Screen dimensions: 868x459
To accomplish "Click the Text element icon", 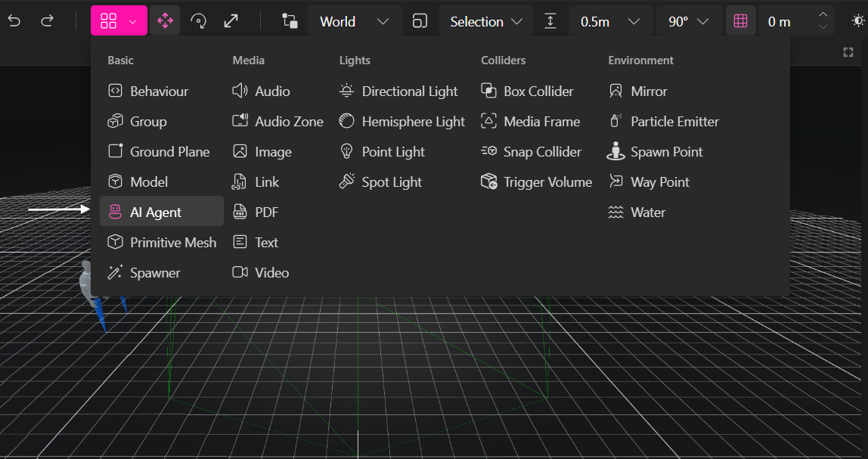I will click(240, 242).
